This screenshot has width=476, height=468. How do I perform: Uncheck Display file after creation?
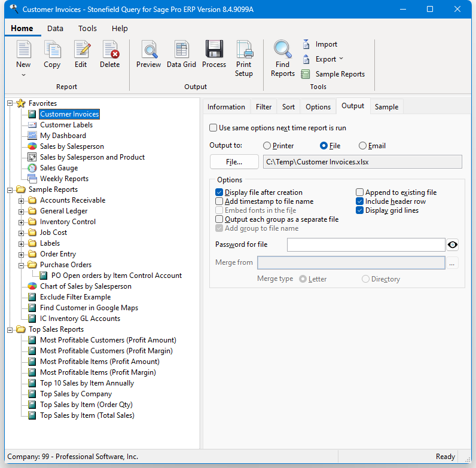(x=219, y=192)
